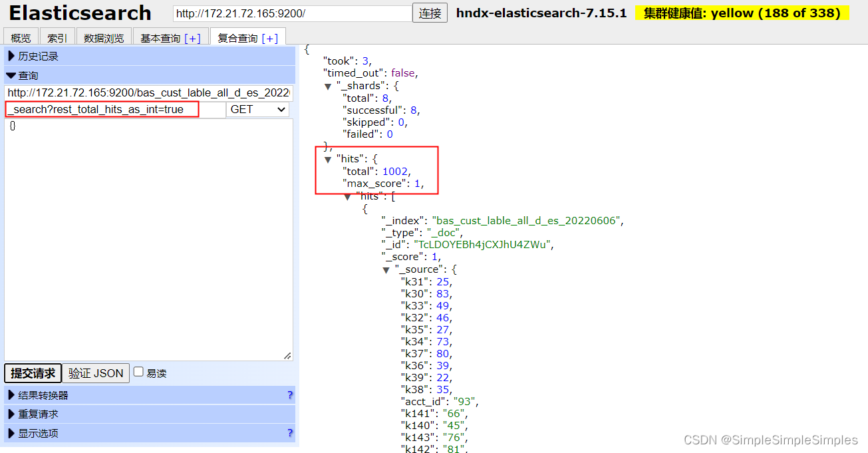Click the 历史记录 black triangle icon
The image size is (868, 453).
[x=11, y=56]
